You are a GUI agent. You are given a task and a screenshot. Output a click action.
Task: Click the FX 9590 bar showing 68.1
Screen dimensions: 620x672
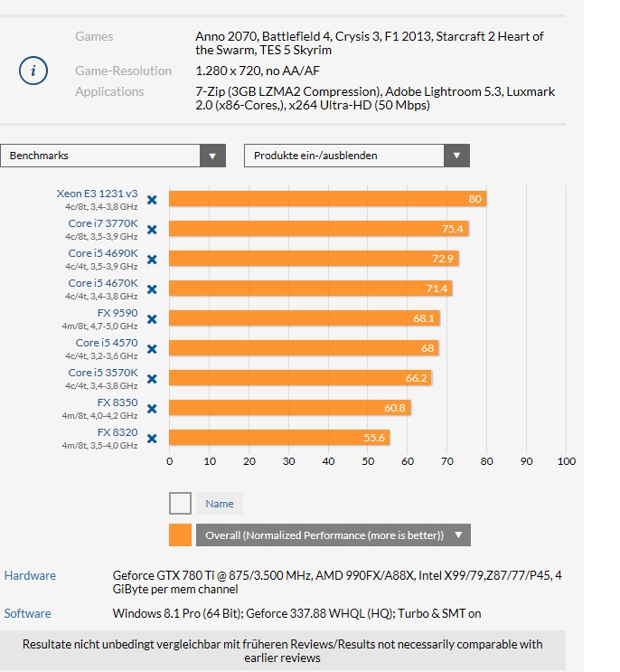[304, 318]
